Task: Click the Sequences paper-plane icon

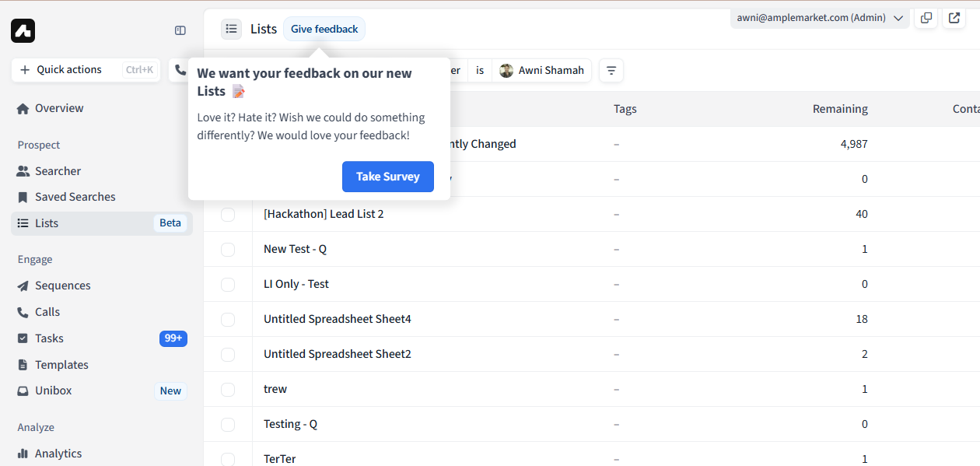Action: tap(23, 286)
